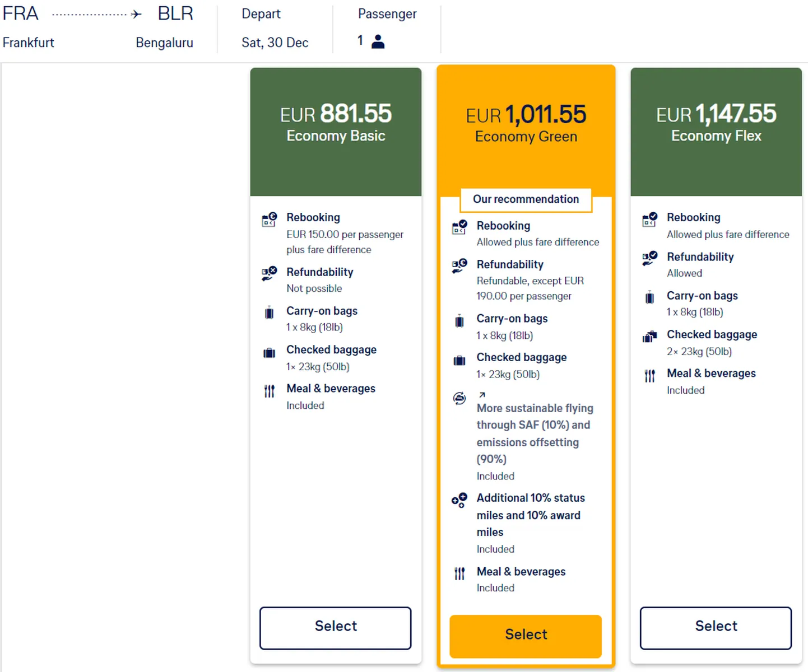Image resolution: width=808 pixels, height=672 pixels.
Task: Click the EUR 881.55 Economy Basic header
Action: (x=336, y=132)
